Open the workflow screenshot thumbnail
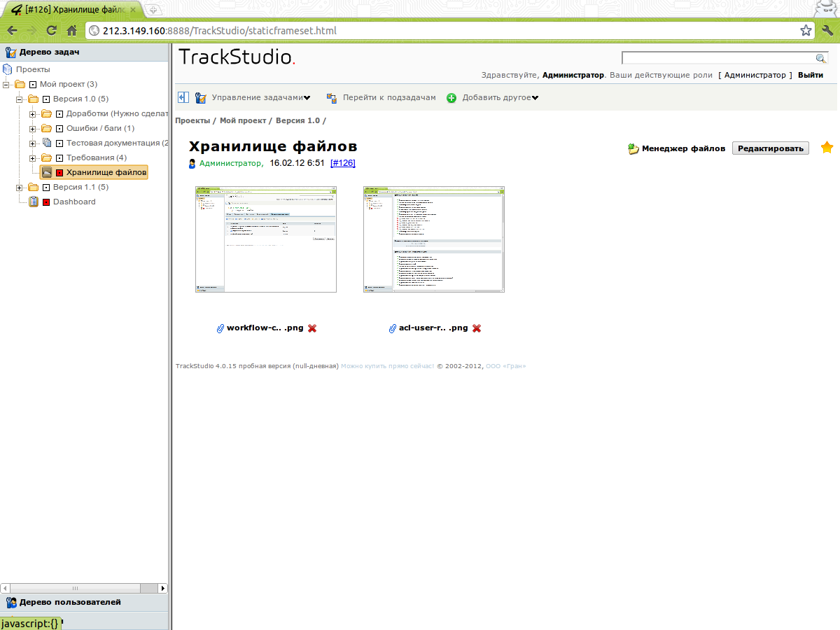This screenshot has width=840, height=630. tap(266, 239)
